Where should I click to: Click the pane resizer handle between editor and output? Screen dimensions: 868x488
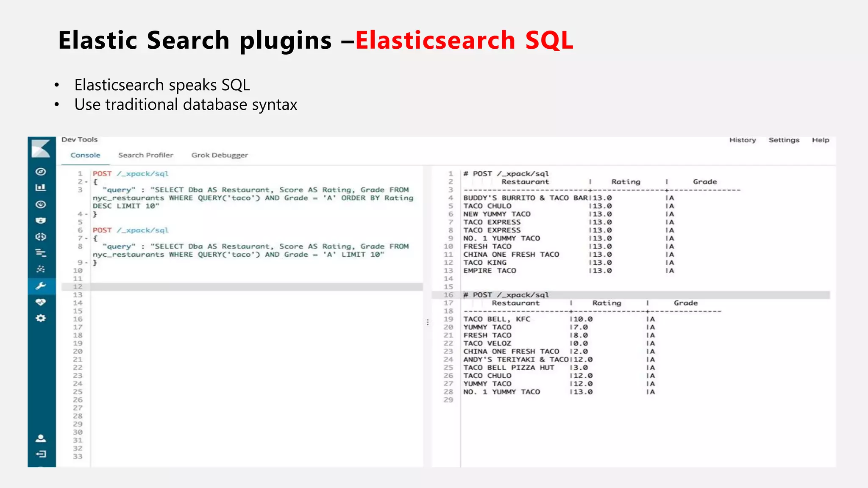[428, 322]
